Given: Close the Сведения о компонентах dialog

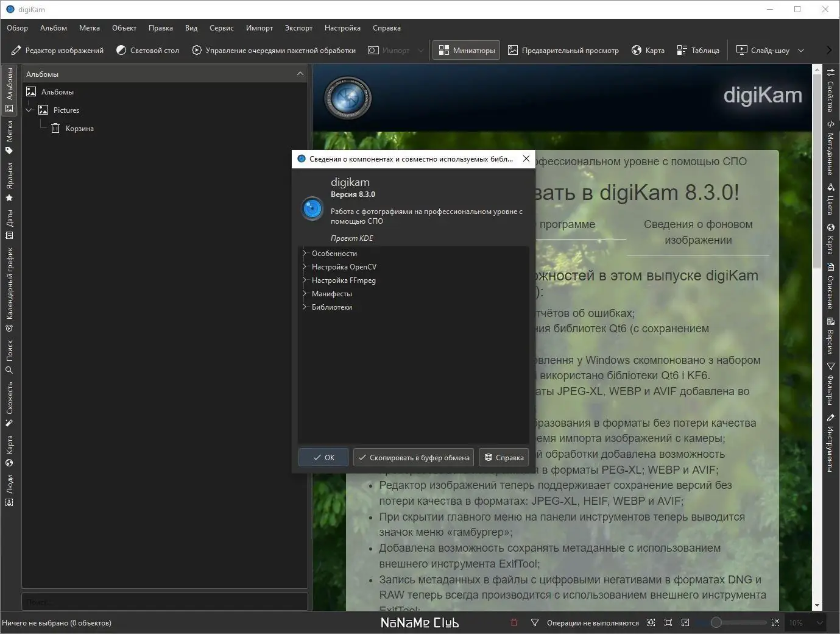Looking at the screenshot, I should coord(526,158).
